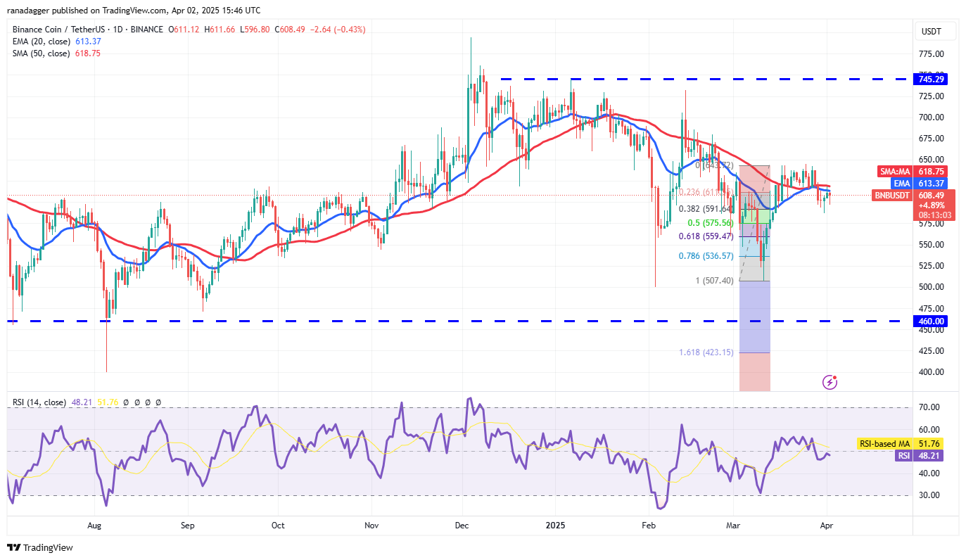Viewport: 966px width, 560px height.
Task: Select the 2025 label on the time axis
Action: pos(555,526)
